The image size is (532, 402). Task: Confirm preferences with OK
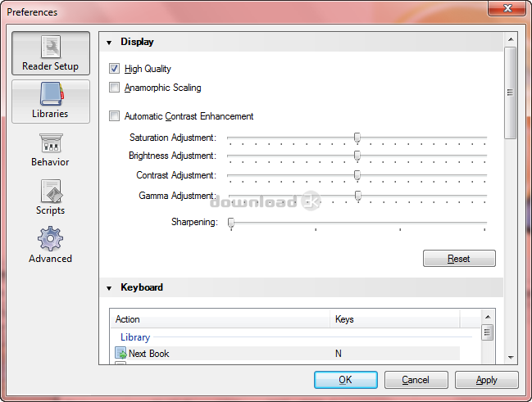[x=345, y=380]
